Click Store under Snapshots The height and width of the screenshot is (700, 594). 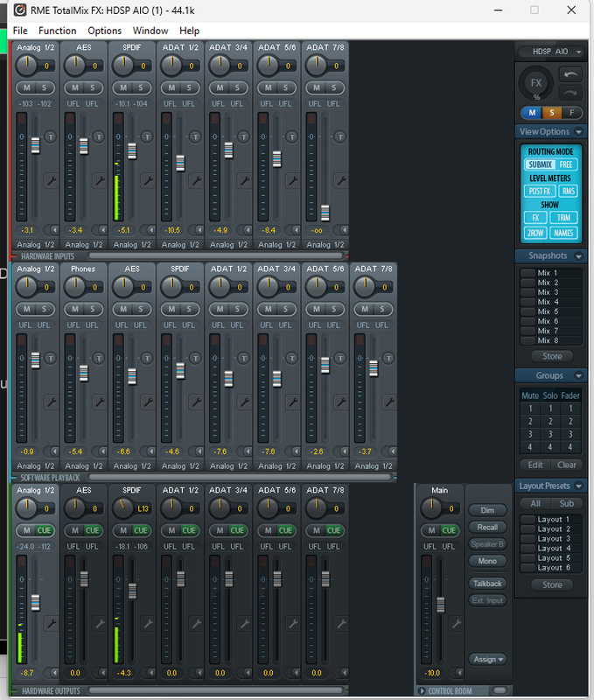pyautogui.click(x=552, y=356)
